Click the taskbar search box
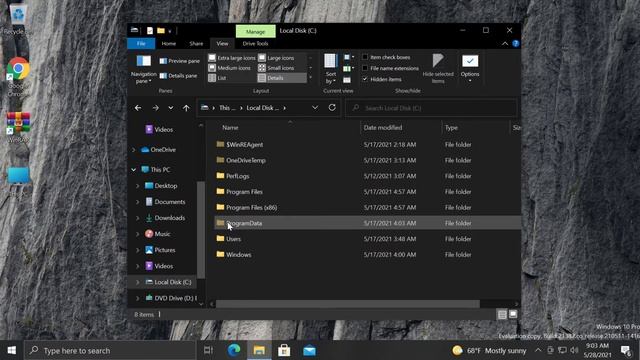The image size is (640, 360). (109, 350)
